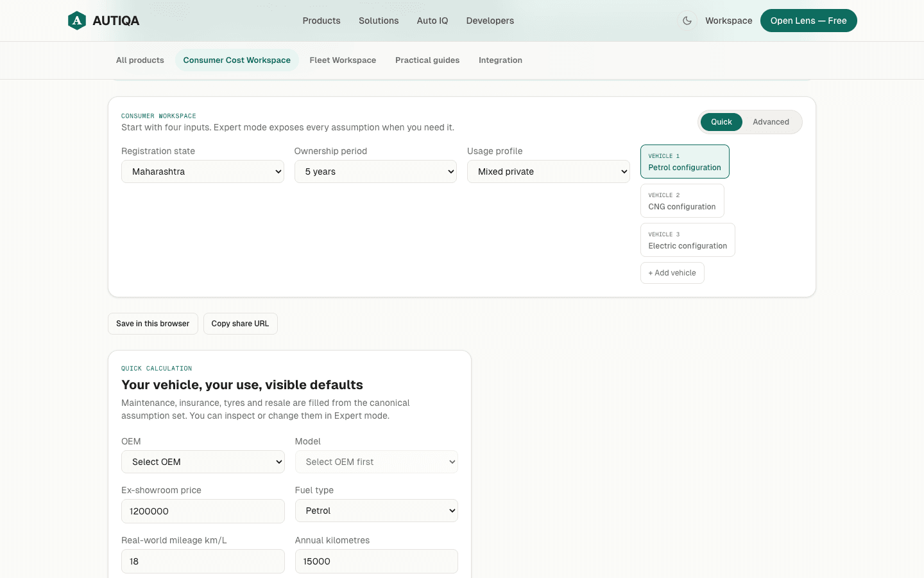Select Consumer Cost Workspace tab
This screenshot has width=924, height=578.
tap(237, 60)
